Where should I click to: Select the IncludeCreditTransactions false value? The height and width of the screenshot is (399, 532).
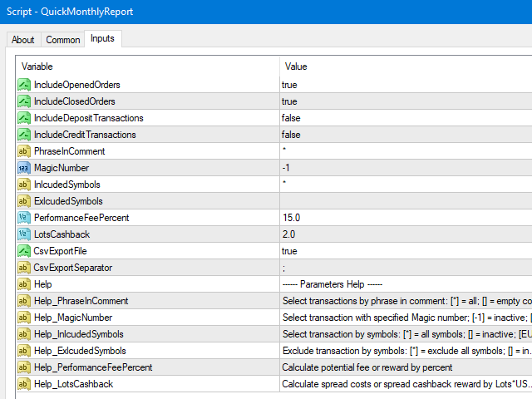click(x=291, y=135)
